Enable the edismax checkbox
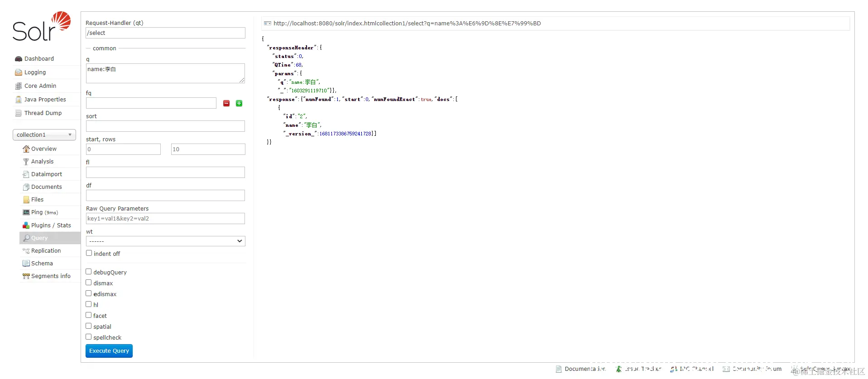Screen dimensions: 868x379 (x=89, y=293)
